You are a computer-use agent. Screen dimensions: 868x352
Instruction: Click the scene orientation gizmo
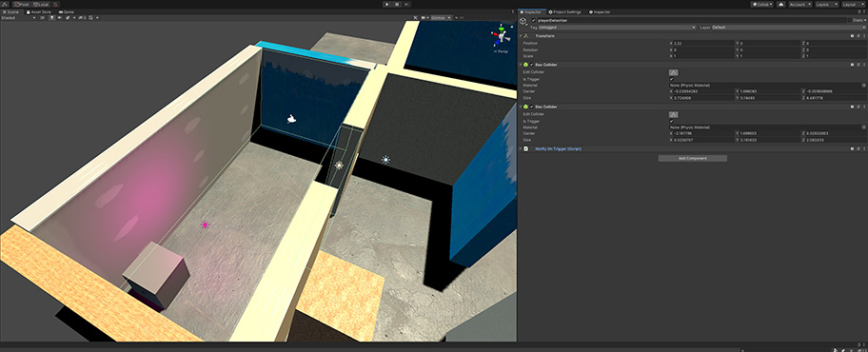(x=501, y=36)
